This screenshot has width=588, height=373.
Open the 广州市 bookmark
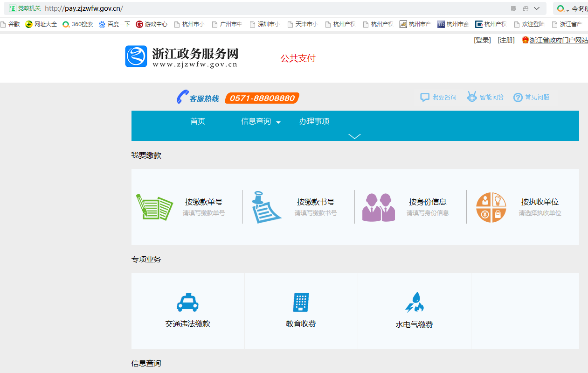pyautogui.click(x=227, y=24)
